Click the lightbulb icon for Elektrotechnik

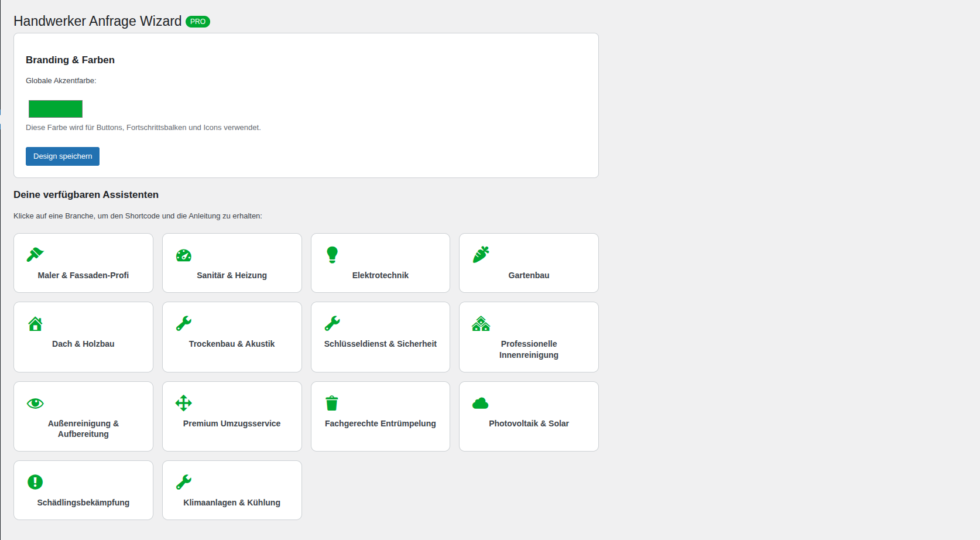coord(332,255)
